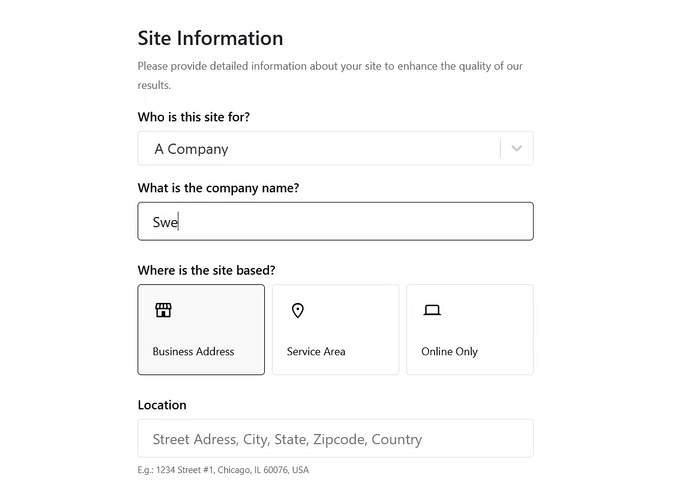The width and height of the screenshot is (680, 494).
Task: Click the 'Where is the site based?' label
Action: tap(206, 270)
